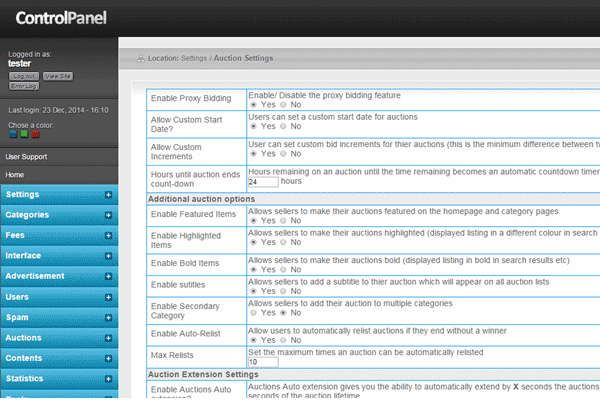
Task: Select No for Enable Proxy Bidding
Action: pos(284,104)
